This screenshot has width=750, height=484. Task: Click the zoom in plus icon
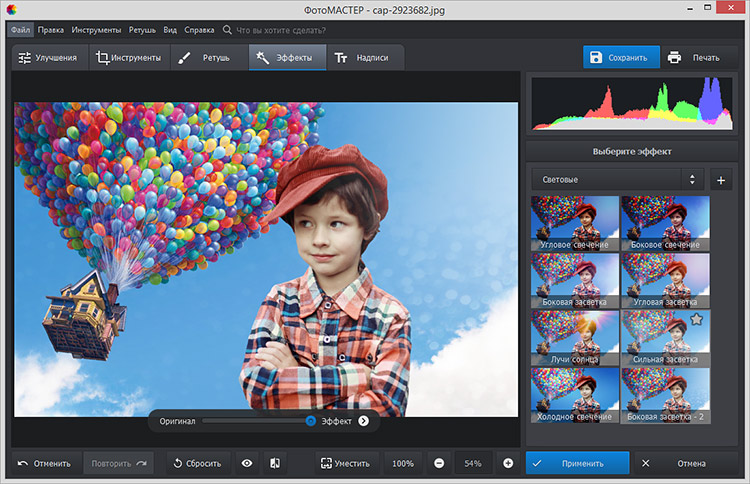(x=508, y=463)
